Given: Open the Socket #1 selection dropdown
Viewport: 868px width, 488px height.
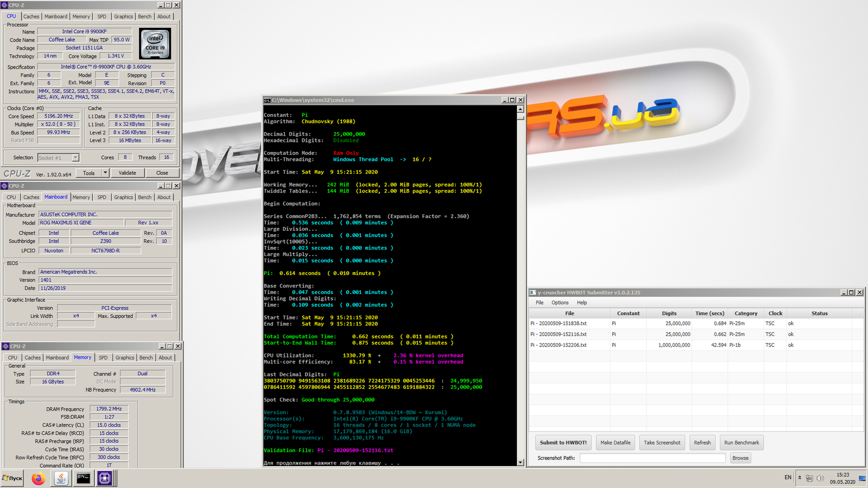Looking at the screenshot, I should (75, 158).
